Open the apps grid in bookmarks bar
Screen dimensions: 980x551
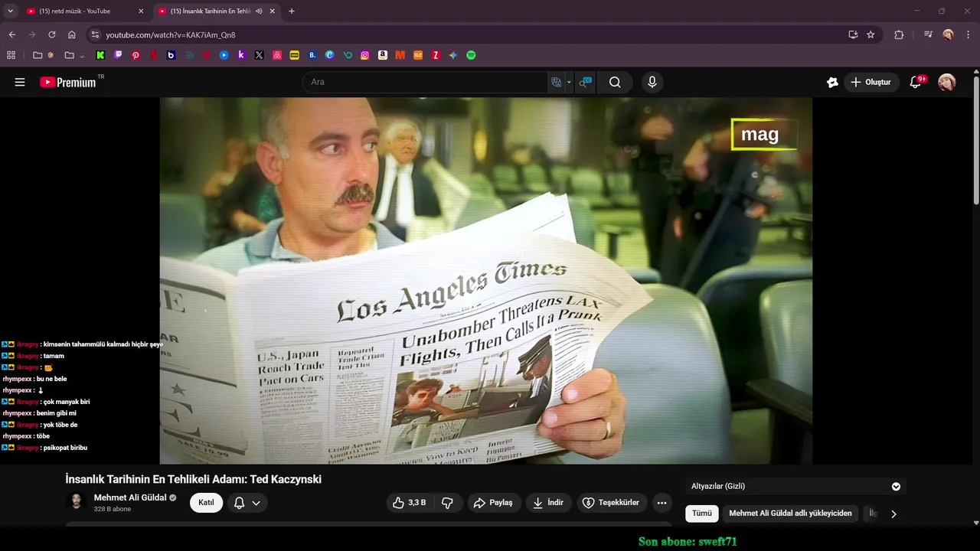[11, 55]
